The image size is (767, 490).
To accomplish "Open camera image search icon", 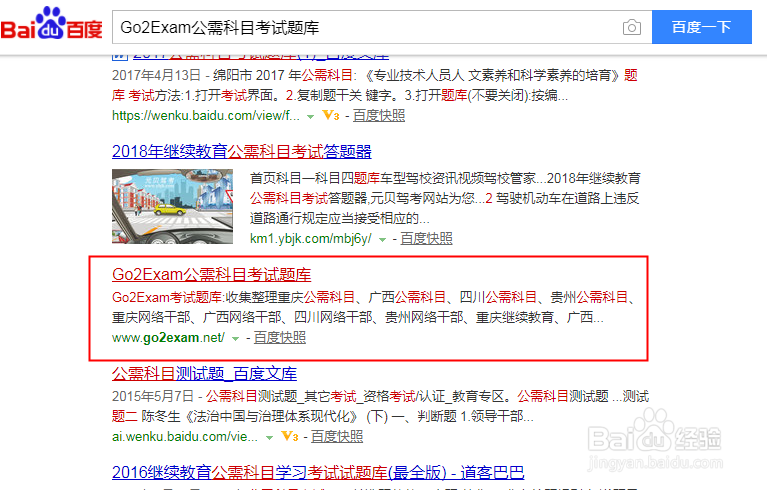I will (632, 27).
